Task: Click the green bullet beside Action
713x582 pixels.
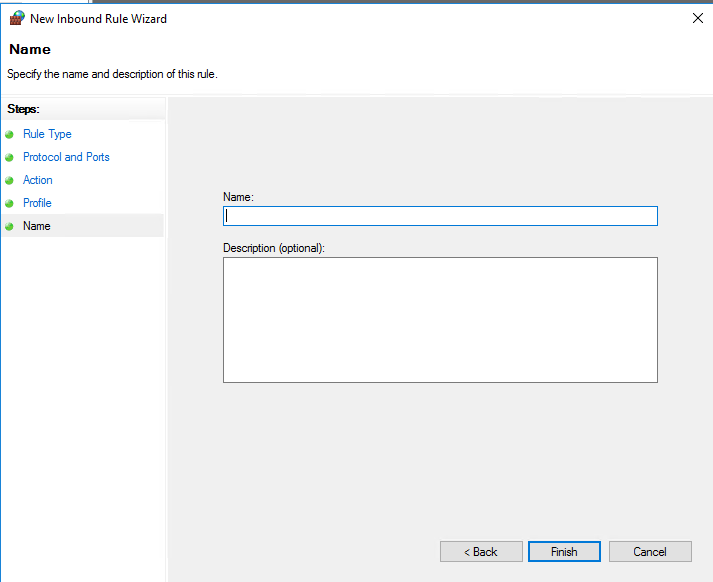Action: coord(10,181)
